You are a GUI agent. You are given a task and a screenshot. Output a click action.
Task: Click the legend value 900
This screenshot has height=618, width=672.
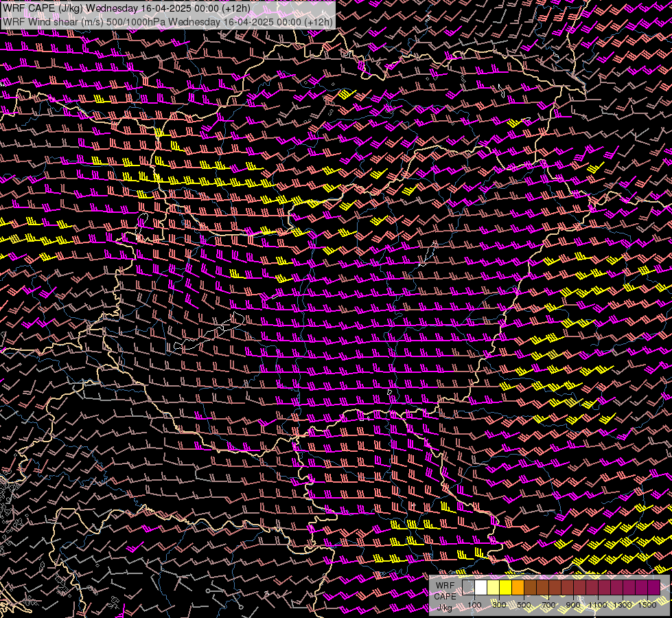pos(573,605)
